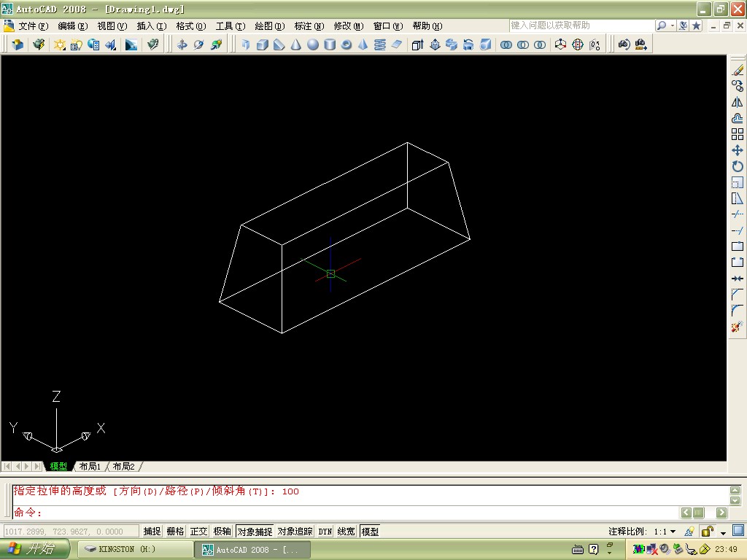Select the Cone solid tool

[296, 44]
